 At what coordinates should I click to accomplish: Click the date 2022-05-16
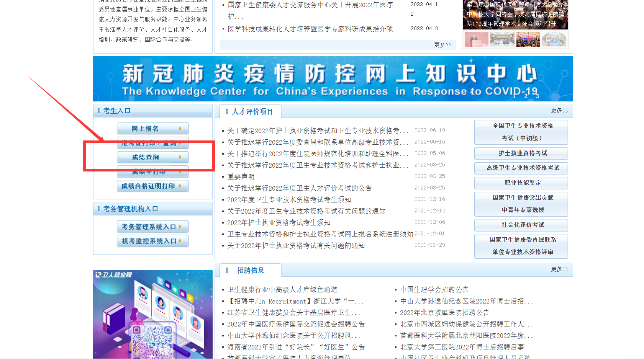(430, 142)
